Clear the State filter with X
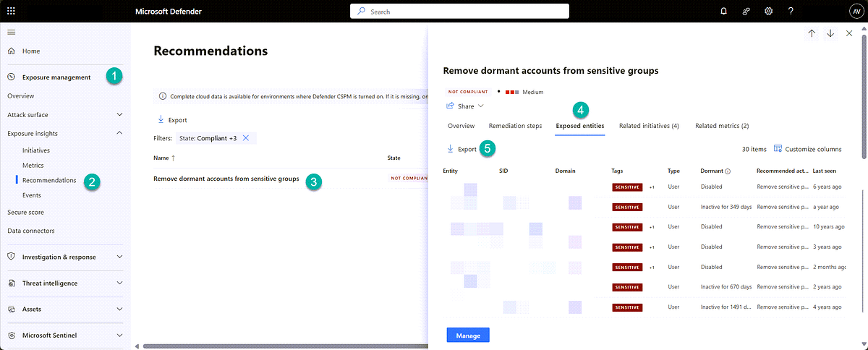The height and width of the screenshot is (350, 868). pos(246,137)
